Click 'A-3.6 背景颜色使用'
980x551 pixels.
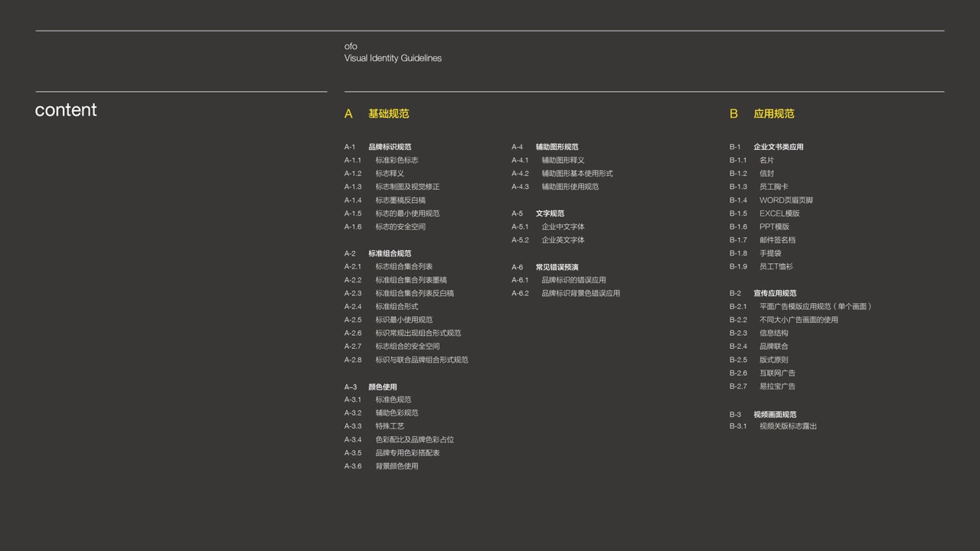[381, 466]
